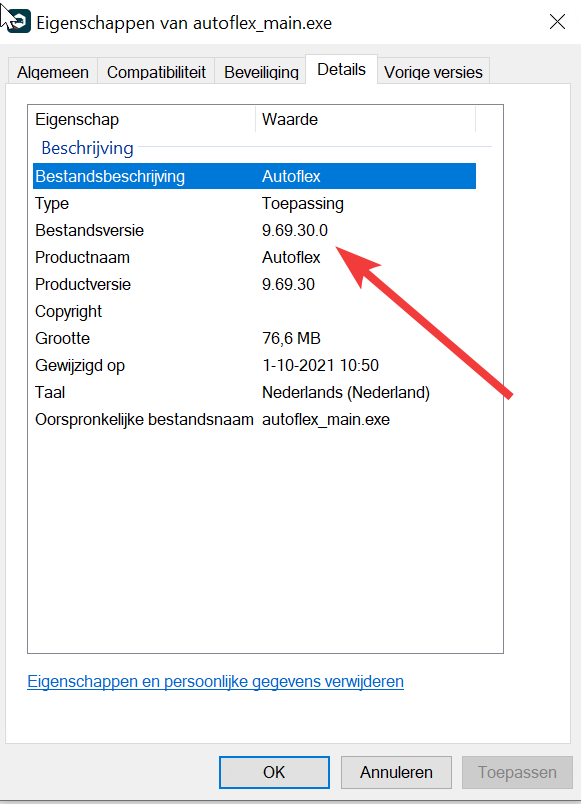Switch to the Algemeen tab
Image resolution: width=581 pixels, height=804 pixels.
coord(53,72)
